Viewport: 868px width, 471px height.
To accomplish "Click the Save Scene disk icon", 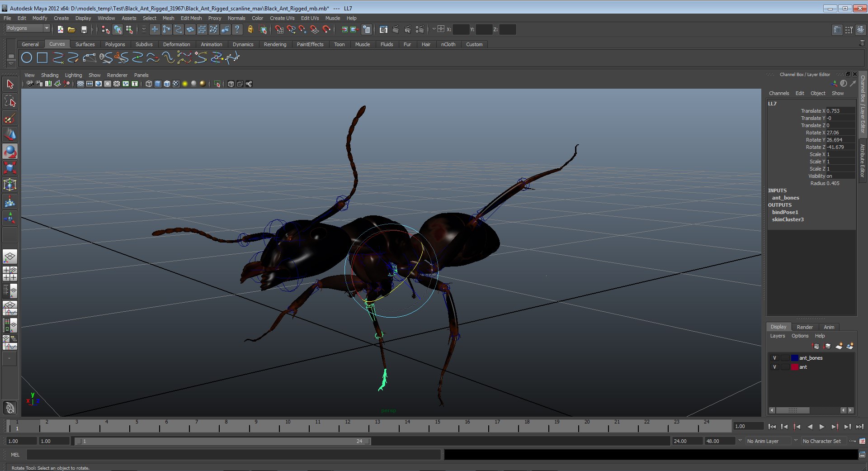I will coord(84,29).
